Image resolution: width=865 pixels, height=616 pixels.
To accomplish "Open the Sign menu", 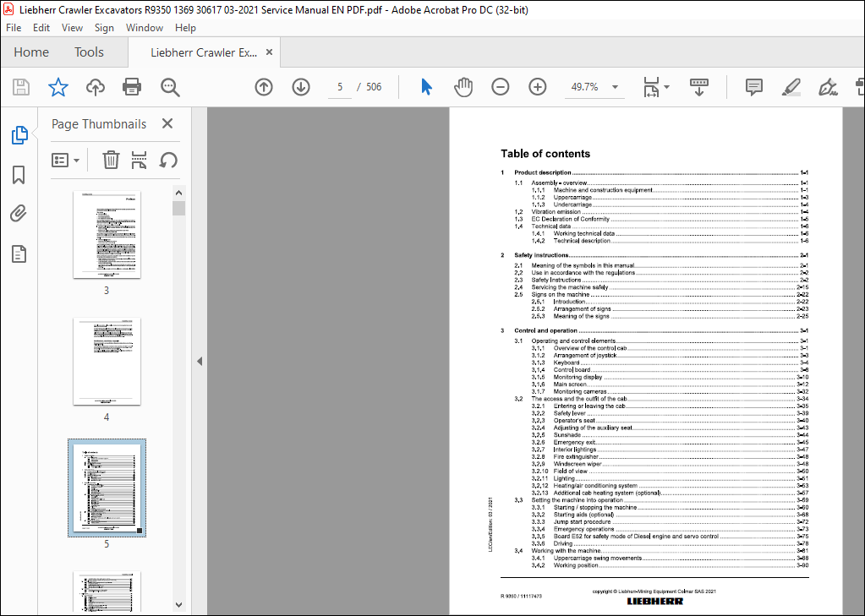I will pyautogui.click(x=104, y=28).
